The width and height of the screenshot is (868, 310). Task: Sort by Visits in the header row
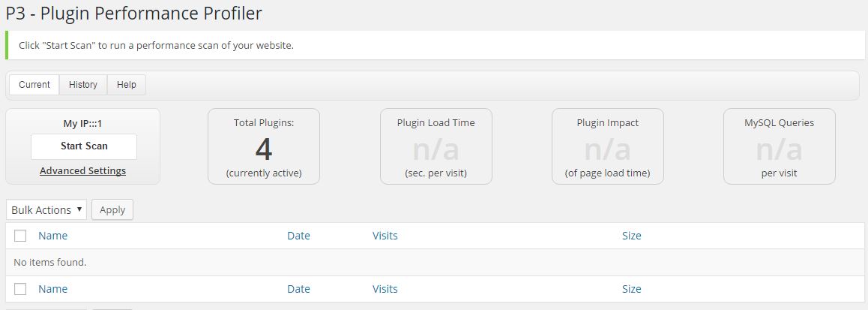385,236
